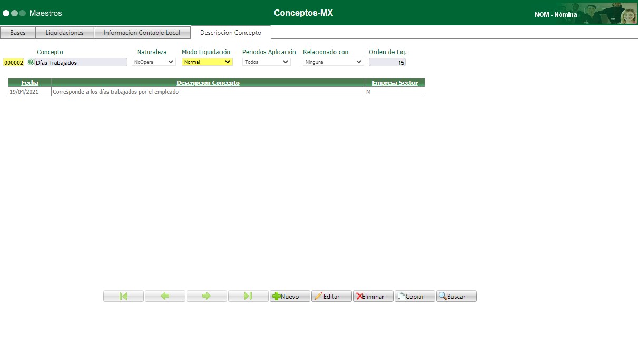638x364 pixels.
Task: Switch to the Liquidaciones tab
Action: pyautogui.click(x=65, y=33)
